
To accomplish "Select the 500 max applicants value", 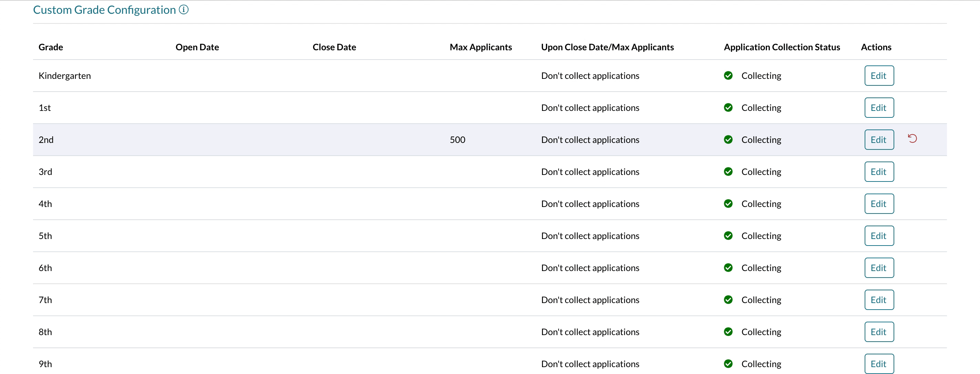I will point(457,139).
